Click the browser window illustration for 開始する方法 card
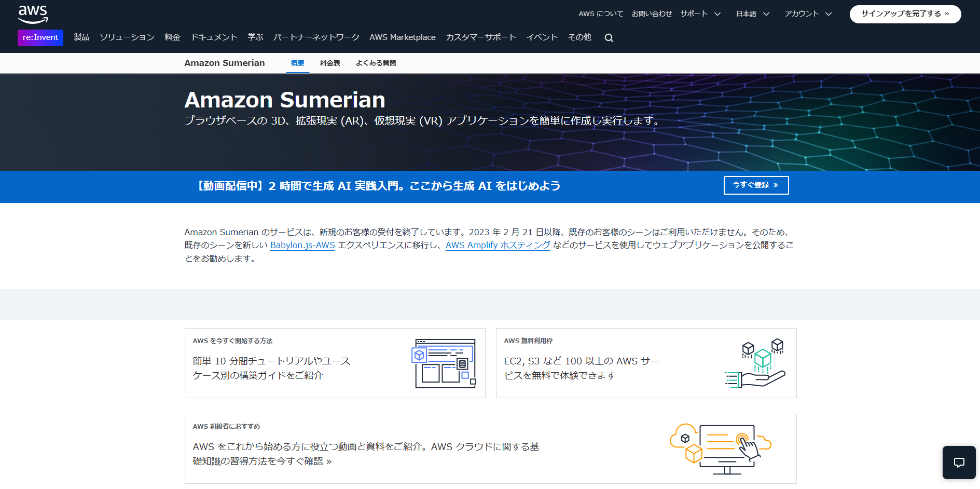Image resolution: width=980 pixels, height=489 pixels. 444,362
